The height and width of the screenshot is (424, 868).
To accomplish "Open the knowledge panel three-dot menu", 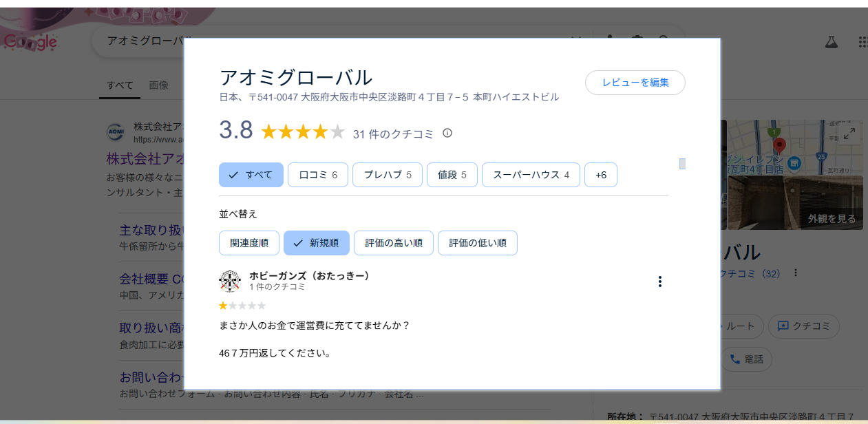I will (x=796, y=273).
